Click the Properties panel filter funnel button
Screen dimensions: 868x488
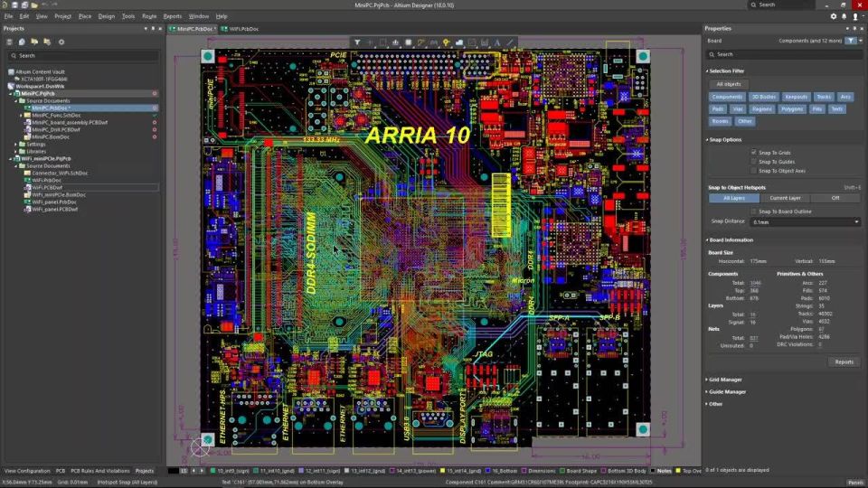point(850,41)
